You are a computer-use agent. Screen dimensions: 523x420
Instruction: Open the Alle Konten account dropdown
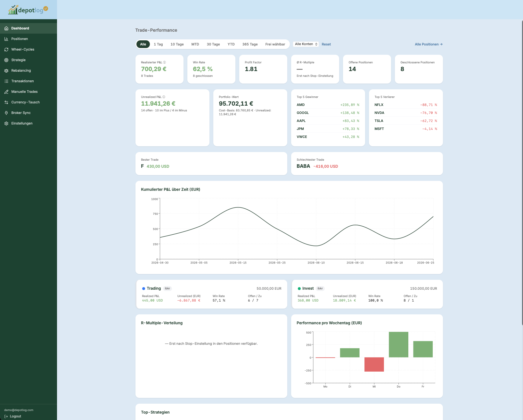(x=306, y=44)
